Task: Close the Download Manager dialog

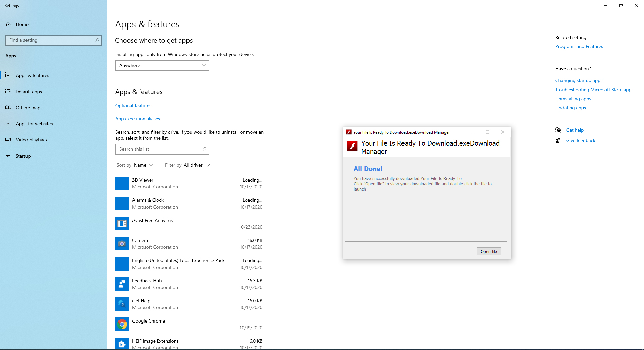Action: [503, 132]
